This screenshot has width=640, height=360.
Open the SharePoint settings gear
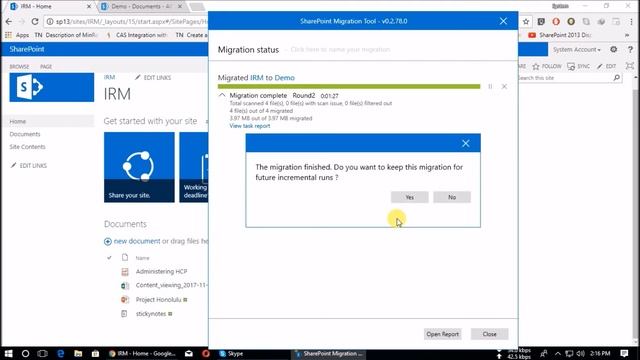[613, 49]
